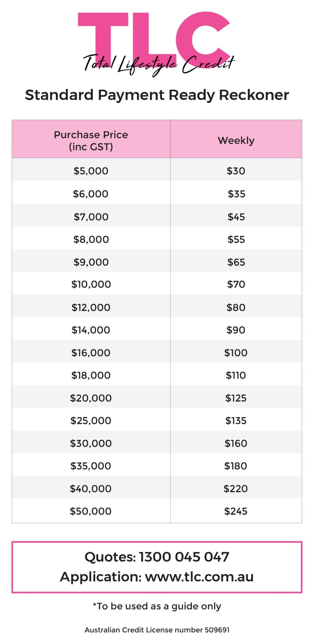Click the $55 weekly amount
The height and width of the screenshot is (644, 314).
pyautogui.click(x=236, y=239)
